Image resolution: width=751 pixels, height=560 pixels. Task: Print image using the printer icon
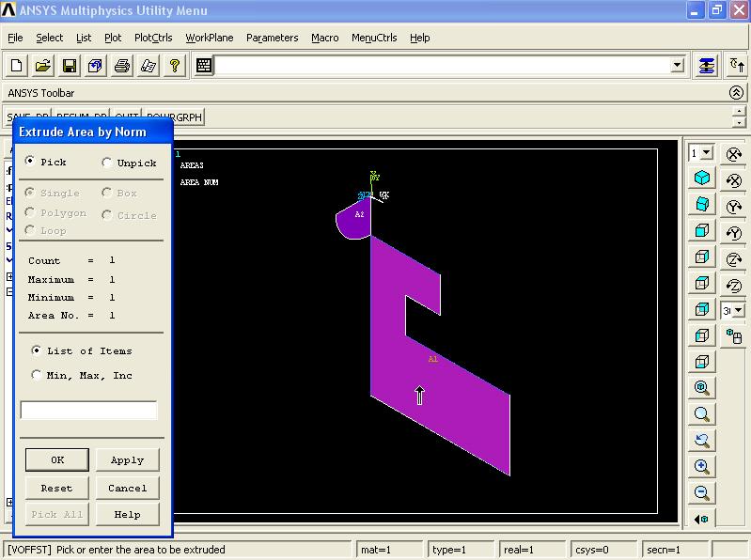point(121,66)
